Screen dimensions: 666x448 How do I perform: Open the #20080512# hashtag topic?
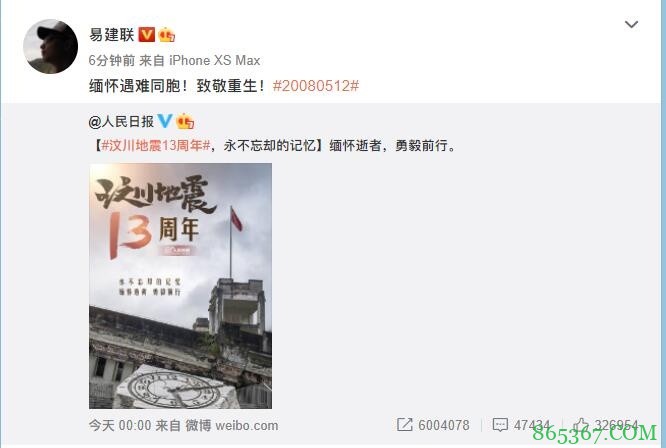316,86
